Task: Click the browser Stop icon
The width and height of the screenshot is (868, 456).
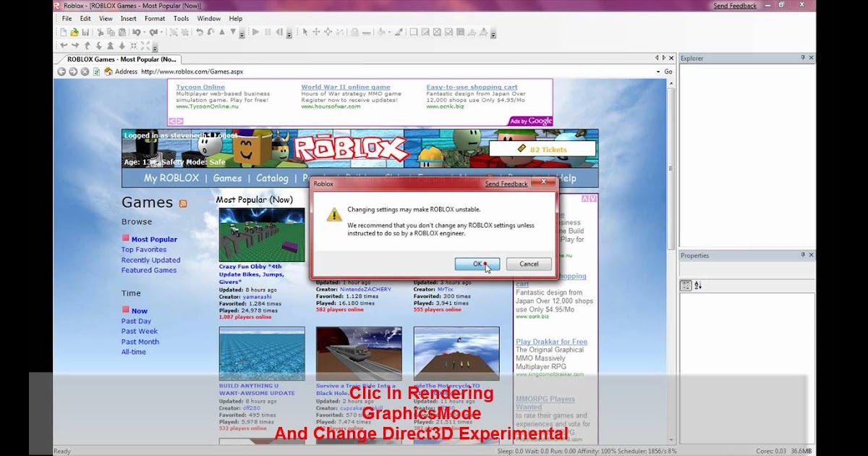Action: pyautogui.click(x=85, y=72)
